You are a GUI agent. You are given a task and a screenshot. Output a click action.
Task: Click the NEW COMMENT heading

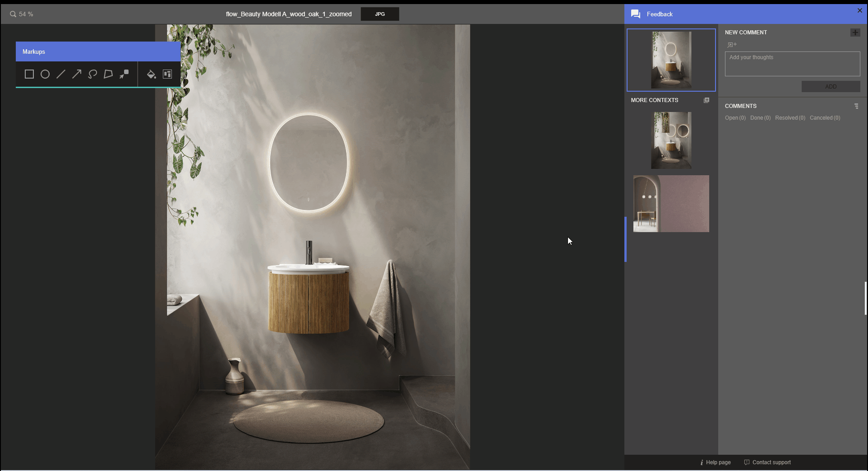click(x=746, y=33)
